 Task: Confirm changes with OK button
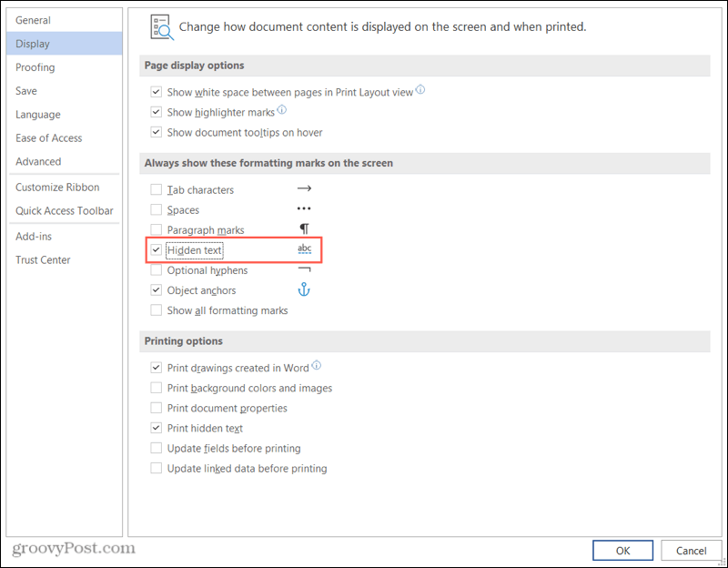(x=622, y=551)
